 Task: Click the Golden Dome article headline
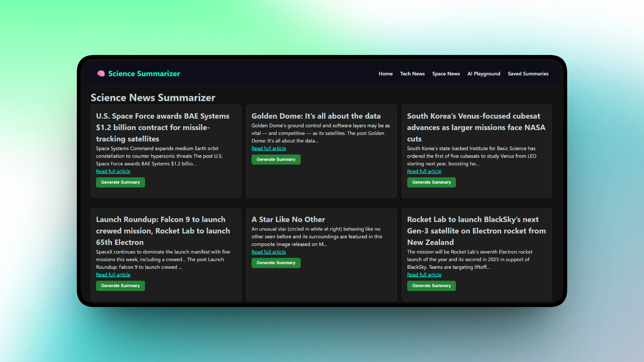[316, 116]
